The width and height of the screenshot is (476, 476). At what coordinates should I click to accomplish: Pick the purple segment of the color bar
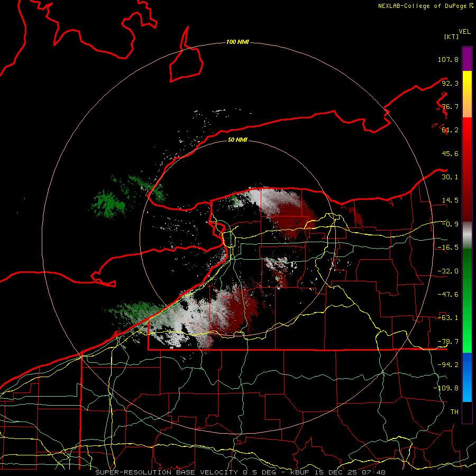click(x=467, y=59)
